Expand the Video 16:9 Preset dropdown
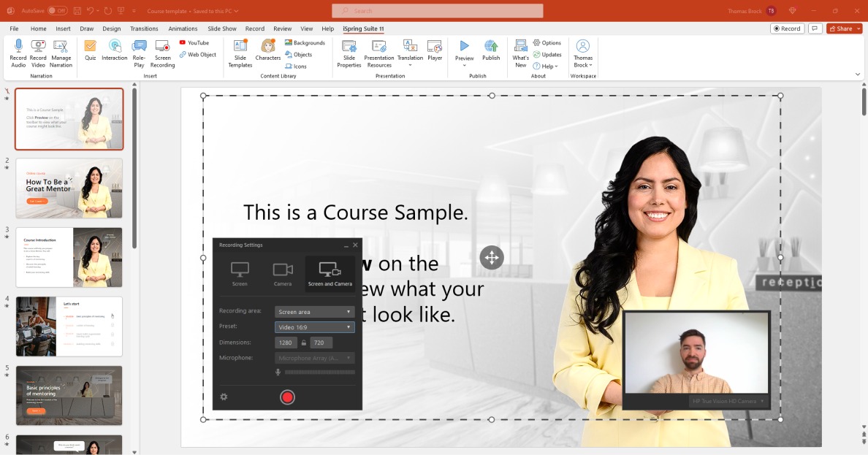The width and height of the screenshot is (868, 455). point(313,326)
